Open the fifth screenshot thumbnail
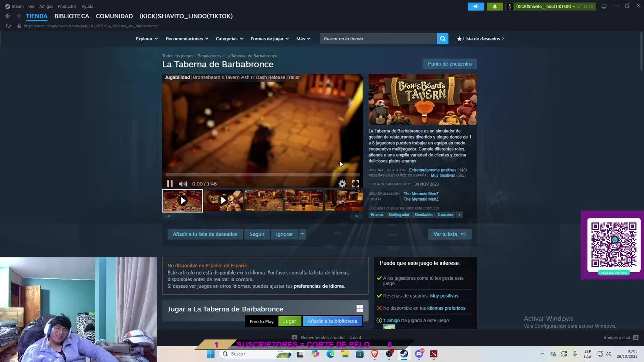Screen dimensions: 644x362 click(x=344, y=200)
